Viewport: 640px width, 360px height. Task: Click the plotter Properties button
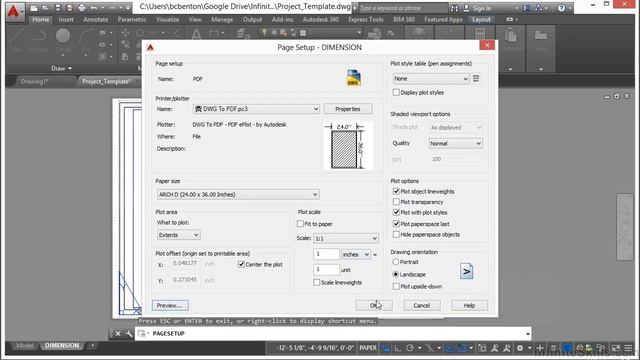(x=348, y=109)
